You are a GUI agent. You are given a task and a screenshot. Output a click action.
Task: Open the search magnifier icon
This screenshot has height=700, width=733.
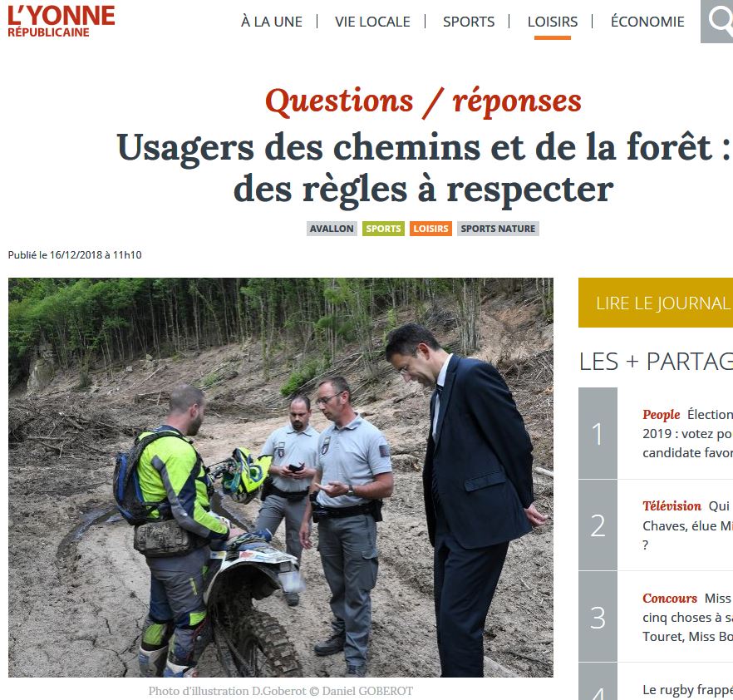click(716, 22)
